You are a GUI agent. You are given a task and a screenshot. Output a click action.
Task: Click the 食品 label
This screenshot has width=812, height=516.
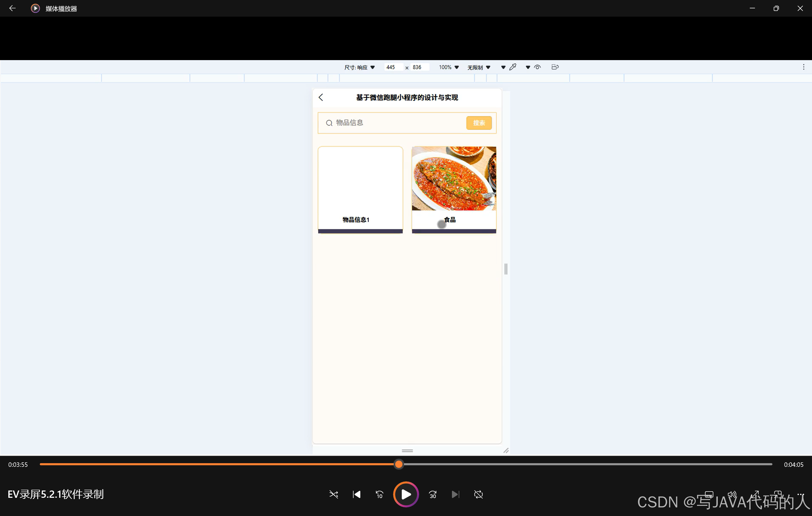(450, 220)
